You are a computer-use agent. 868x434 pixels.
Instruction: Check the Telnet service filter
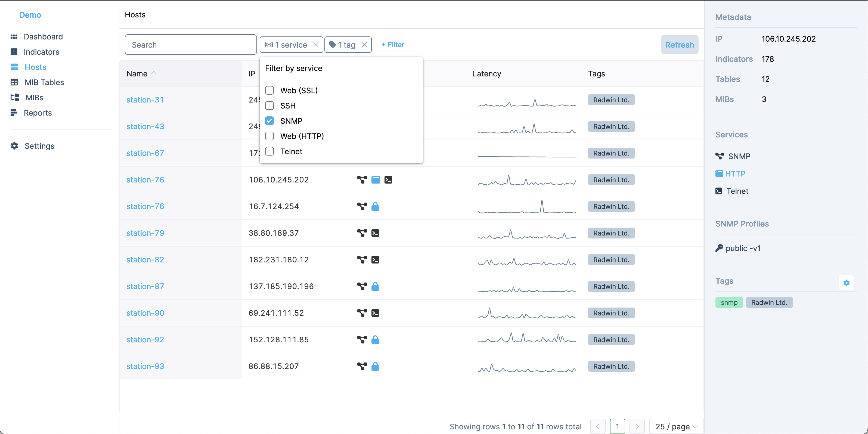click(x=269, y=151)
